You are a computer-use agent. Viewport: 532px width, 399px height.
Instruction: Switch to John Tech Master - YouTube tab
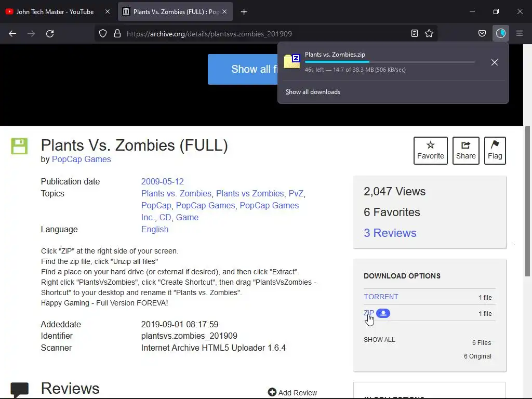(x=55, y=12)
